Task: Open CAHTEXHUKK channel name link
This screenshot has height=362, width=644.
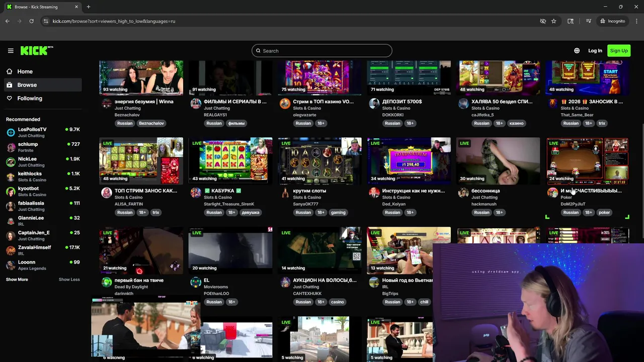Action: point(307,294)
